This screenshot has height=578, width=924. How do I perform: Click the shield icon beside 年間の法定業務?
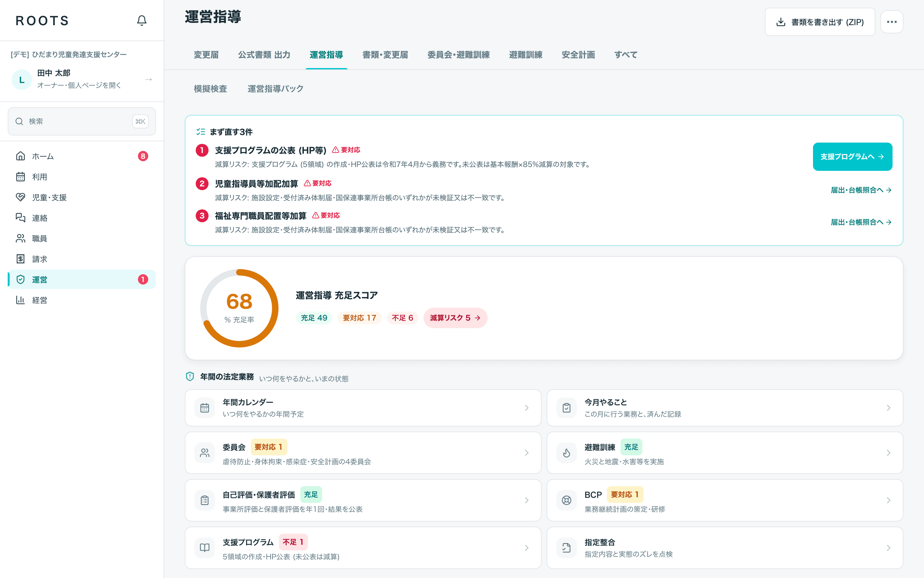tap(190, 377)
